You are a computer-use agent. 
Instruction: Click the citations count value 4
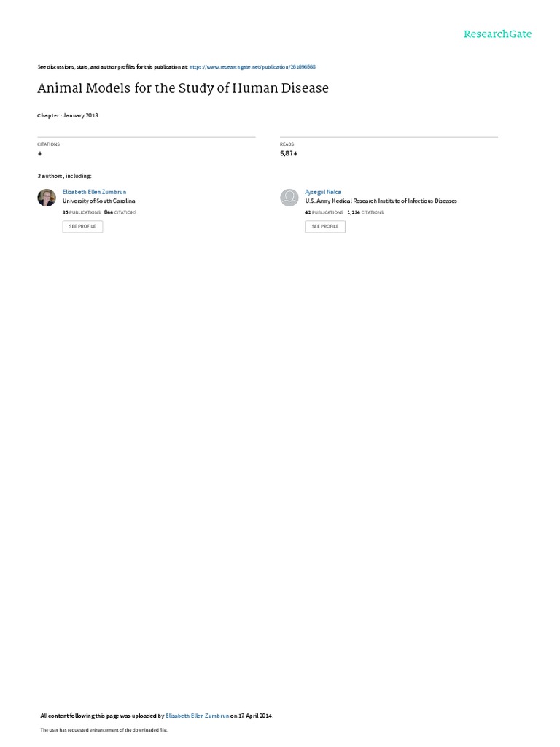coord(39,153)
